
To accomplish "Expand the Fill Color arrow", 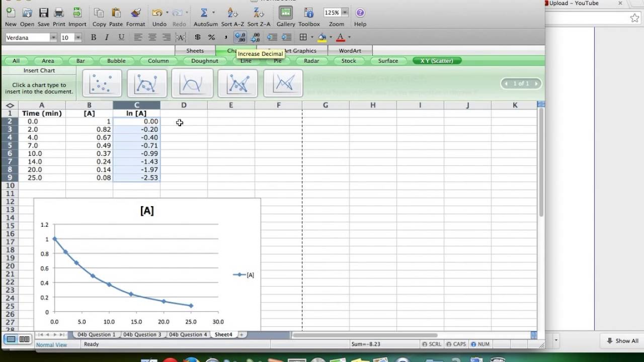I will tap(330, 37).
